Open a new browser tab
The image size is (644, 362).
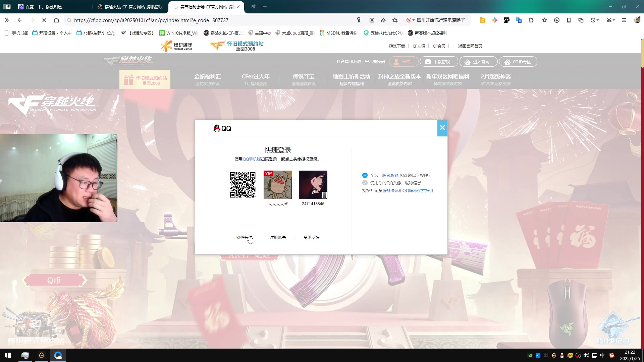coord(265,7)
